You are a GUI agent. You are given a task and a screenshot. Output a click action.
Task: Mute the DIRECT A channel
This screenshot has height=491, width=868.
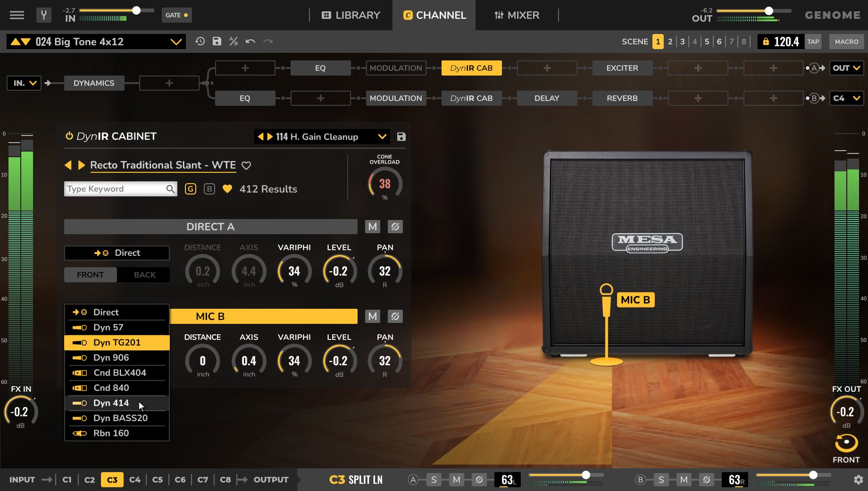point(372,227)
